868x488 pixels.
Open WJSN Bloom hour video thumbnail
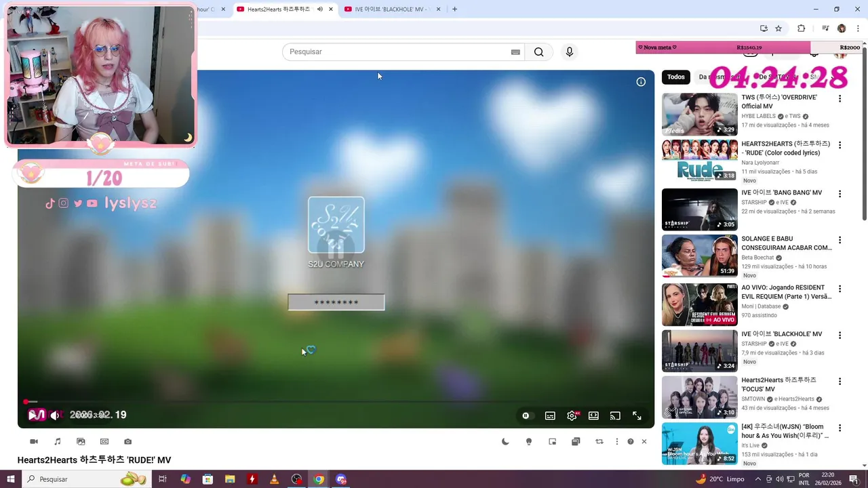click(x=699, y=444)
